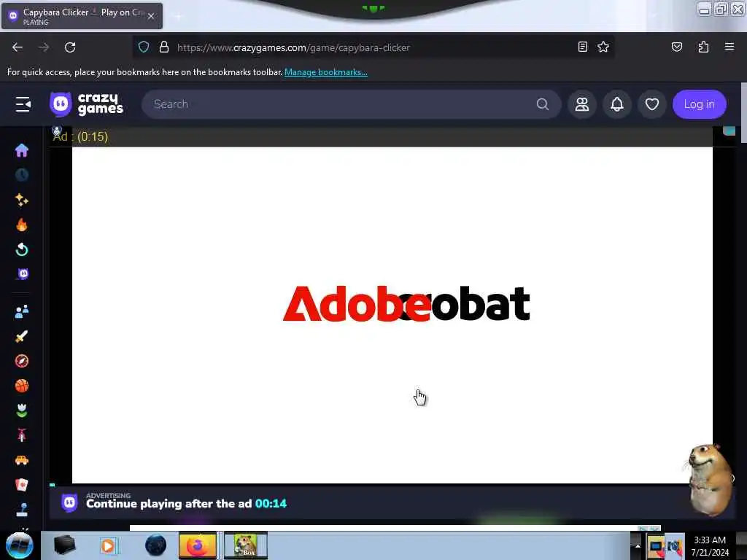The height and width of the screenshot is (560, 747).
Task: Reload the page with the refresh icon
Action: click(x=70, y=47)
